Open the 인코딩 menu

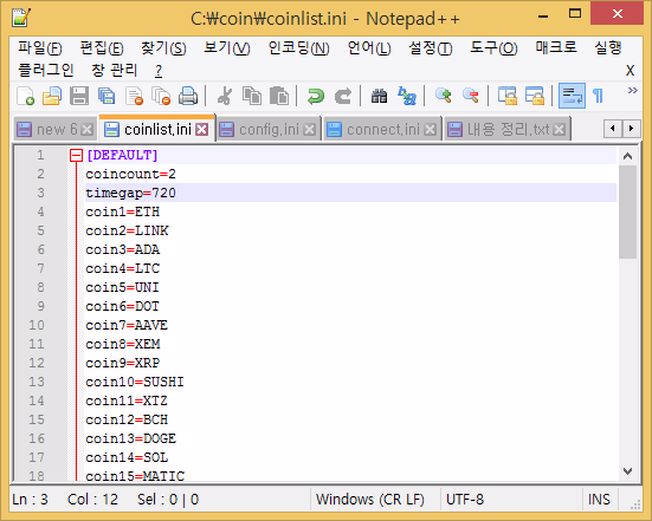(298, 48)
